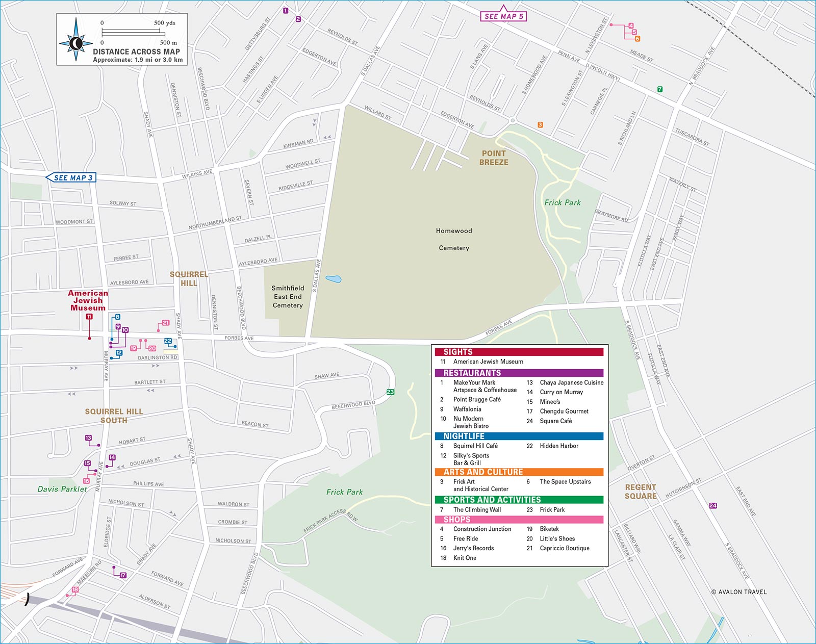
Task: Click Jerry's Records legend entry
Action: pos(473,548)
